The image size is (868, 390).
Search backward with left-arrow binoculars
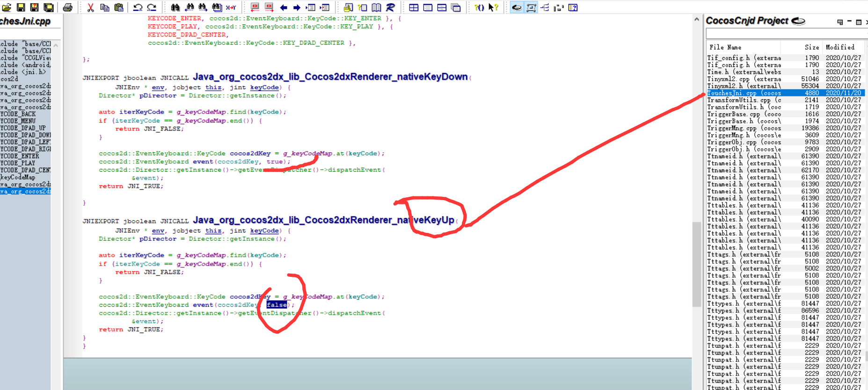coord(189,7)
